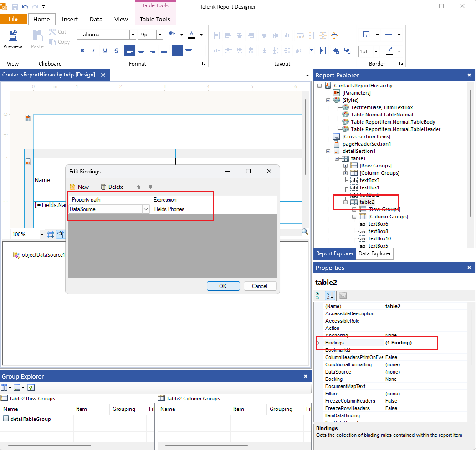Screen dimensions: 476x450
Task: Add a New binding in Edit Bindings
Action: (79, 187)
